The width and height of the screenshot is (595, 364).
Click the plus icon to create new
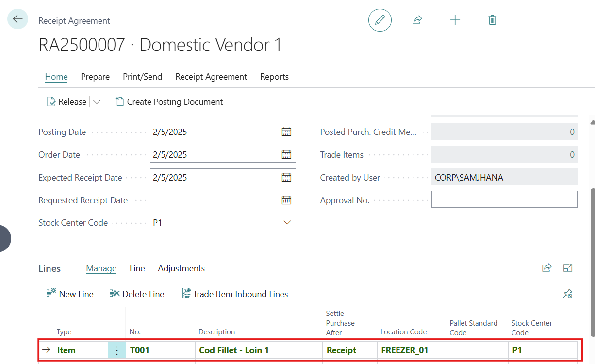coord(455,20)
